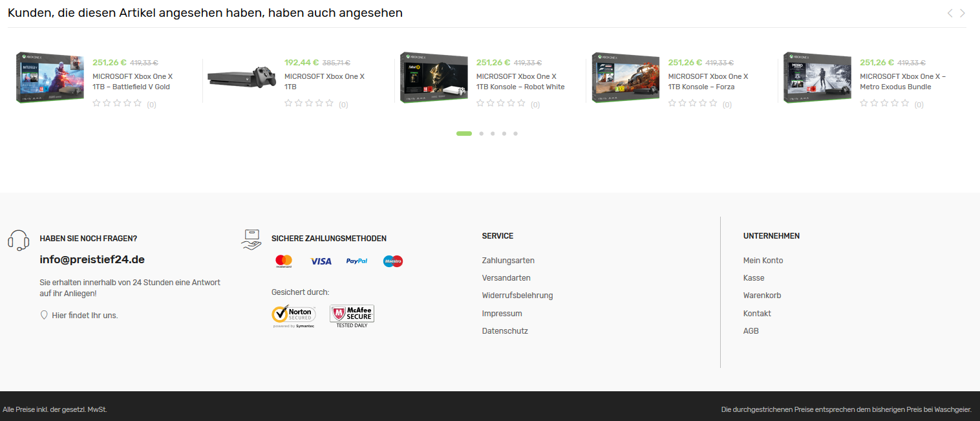Image resolution: width=980 pixels, height=421 pixels.
Task: Open Xbox One X 1TB Konsole Forza title
Action: pyautogui.click(x=708, y=81)
